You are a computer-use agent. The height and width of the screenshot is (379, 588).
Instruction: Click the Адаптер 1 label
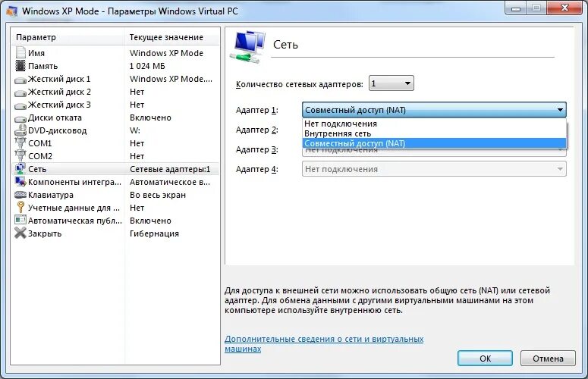[257, 110]
